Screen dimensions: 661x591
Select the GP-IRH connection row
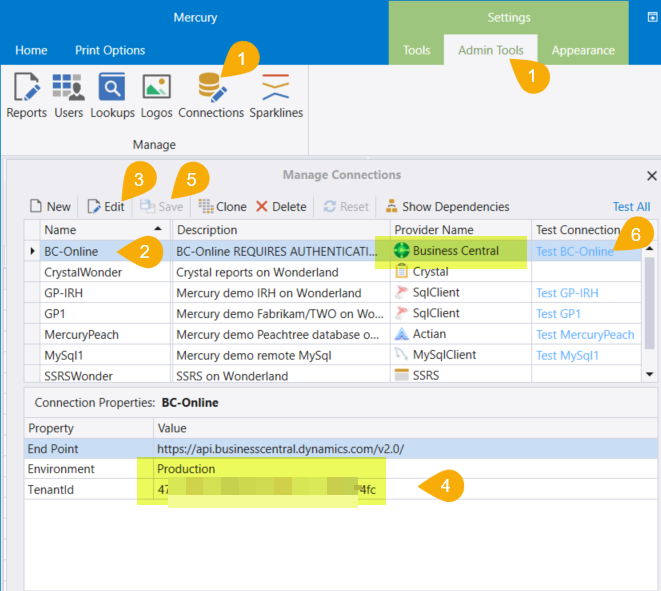click(333, 293)
